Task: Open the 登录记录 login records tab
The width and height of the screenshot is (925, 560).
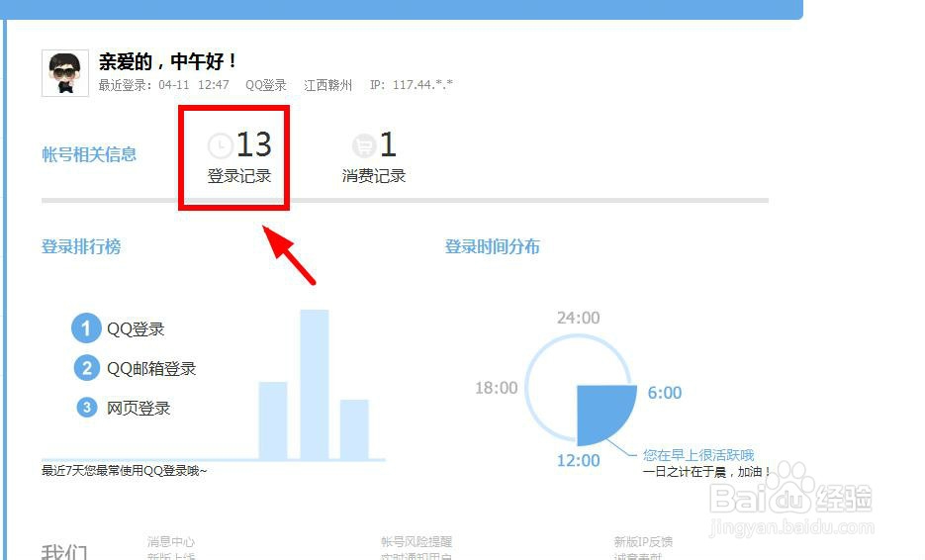Action: pos(239,157)
